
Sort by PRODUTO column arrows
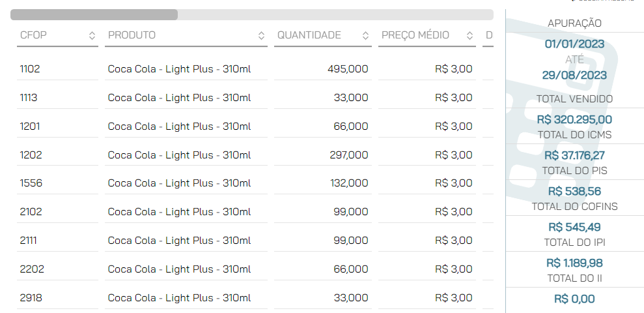[261, 35]
